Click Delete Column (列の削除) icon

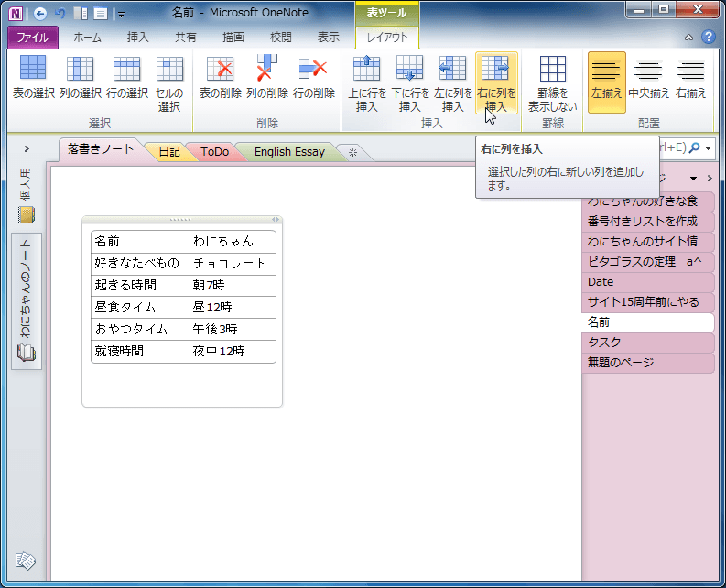pyautogui.click(x=267, y=77)
